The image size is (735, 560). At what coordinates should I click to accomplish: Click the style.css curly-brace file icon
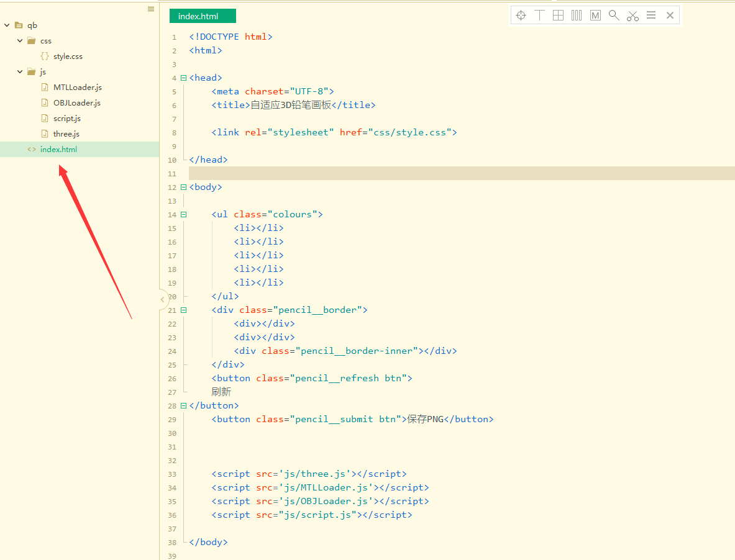tap(45, 56)
